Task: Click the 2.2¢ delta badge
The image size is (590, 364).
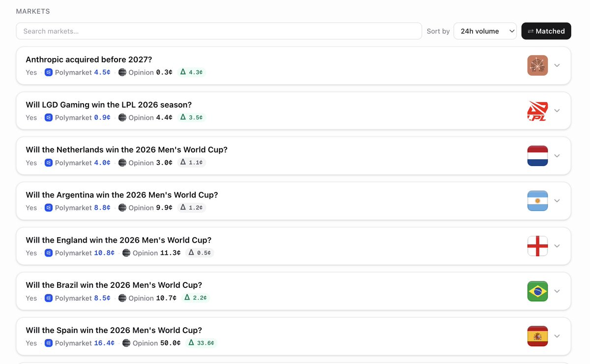Action: pyautogui.click(x=196, y=298)
